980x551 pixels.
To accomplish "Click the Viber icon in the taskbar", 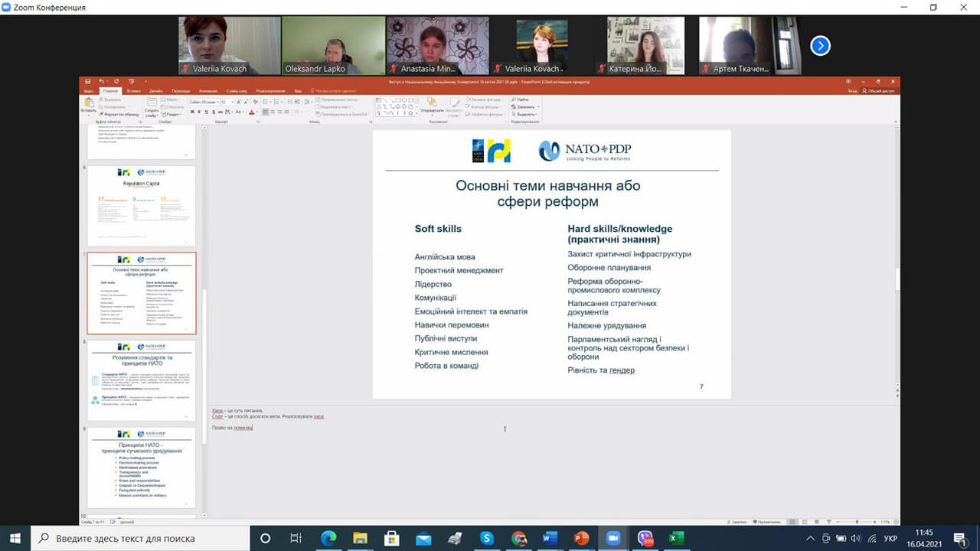I will click(x=645, y=538).
